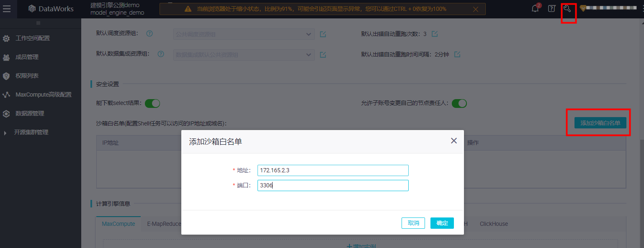Open 默认数据集成资源组 dropdown

click(244, 55)
